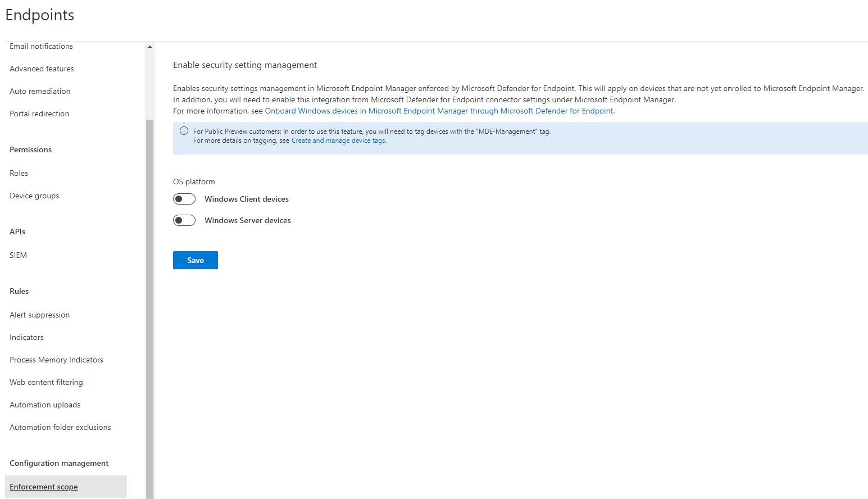The width and height of the screenshot is (868, 499).
Task: Toggle Windows Server devices on
Action: pyautogui.click(x=184, y=220)
